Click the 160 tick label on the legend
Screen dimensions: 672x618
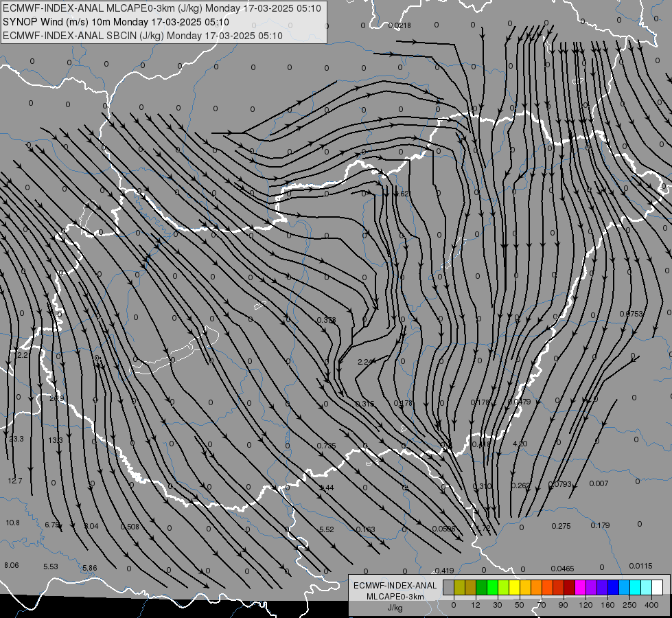607,605
